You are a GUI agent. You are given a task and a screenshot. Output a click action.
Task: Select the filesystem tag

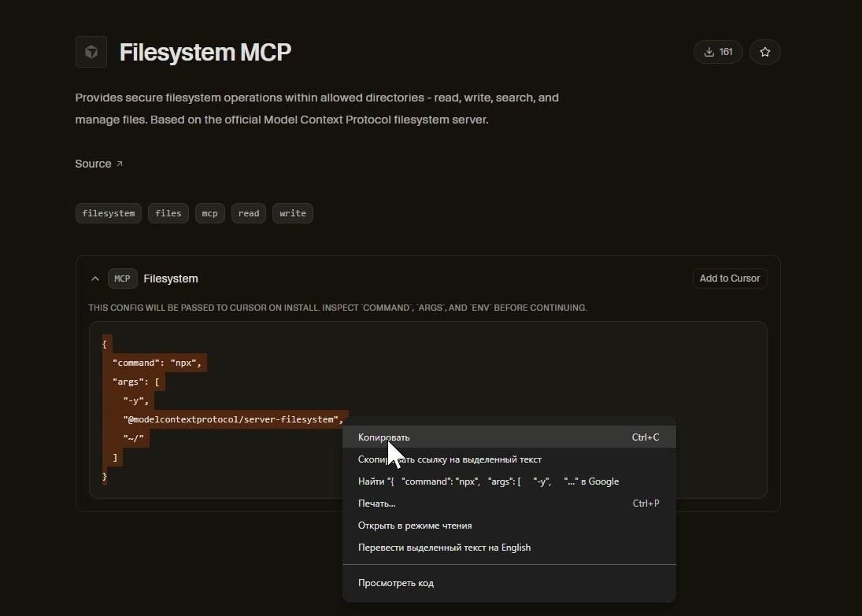click(109, 213)
